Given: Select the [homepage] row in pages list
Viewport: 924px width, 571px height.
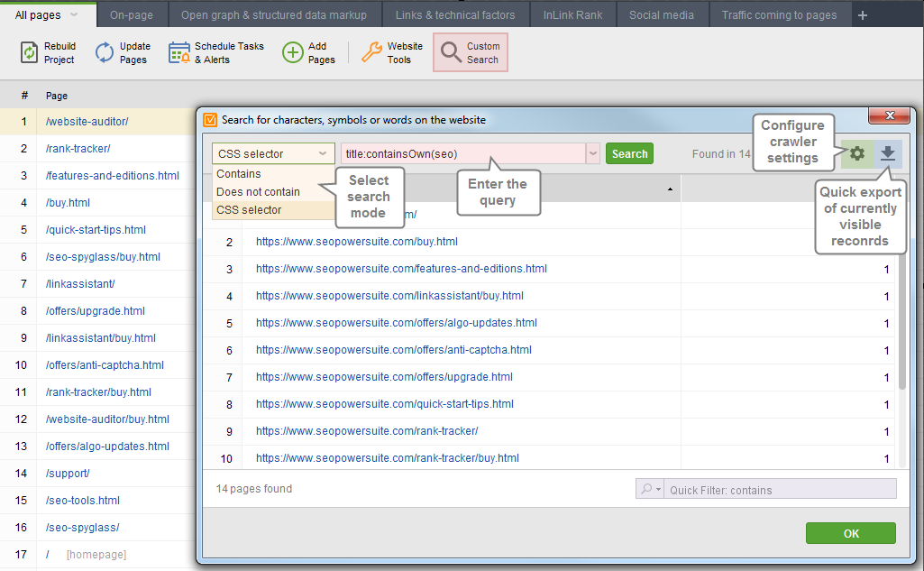Looking at the screenshot, I should 96,555.
